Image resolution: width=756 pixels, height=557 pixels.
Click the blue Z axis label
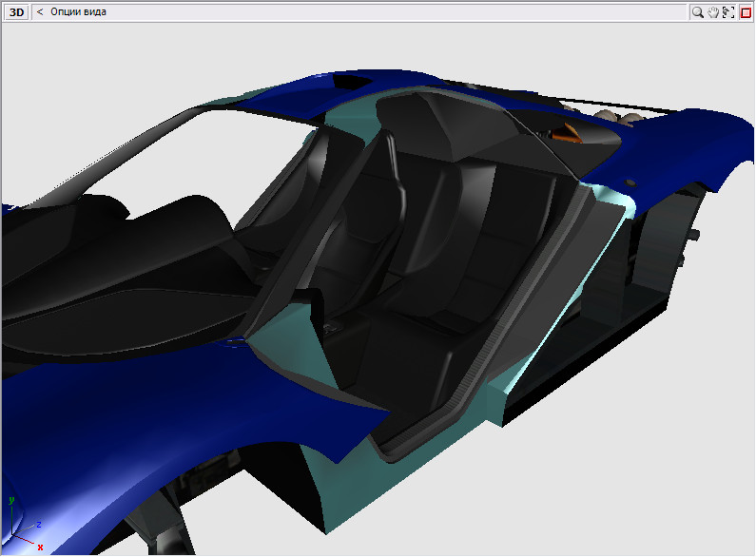38,524
